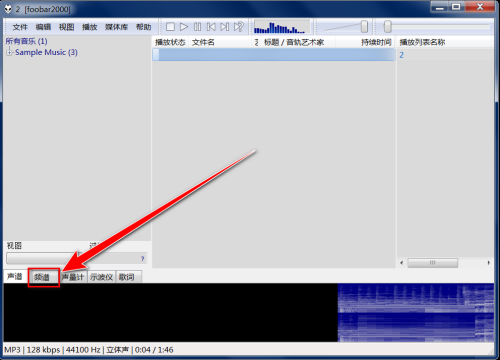This screenshot has height=360, width=500.
Task: Click the 立体声 channel status text
Action: [x=118, y=350]
